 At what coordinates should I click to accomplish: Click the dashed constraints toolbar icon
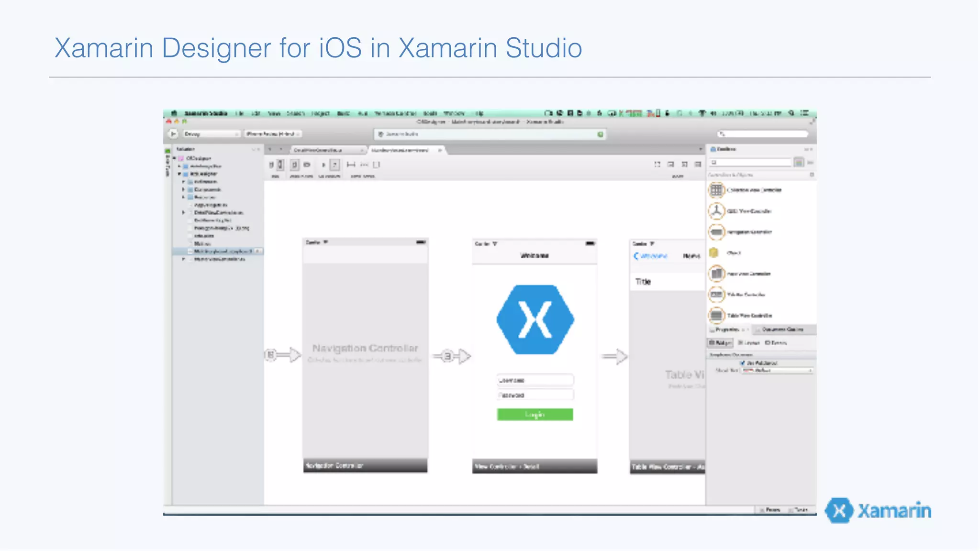pos(364,165)
